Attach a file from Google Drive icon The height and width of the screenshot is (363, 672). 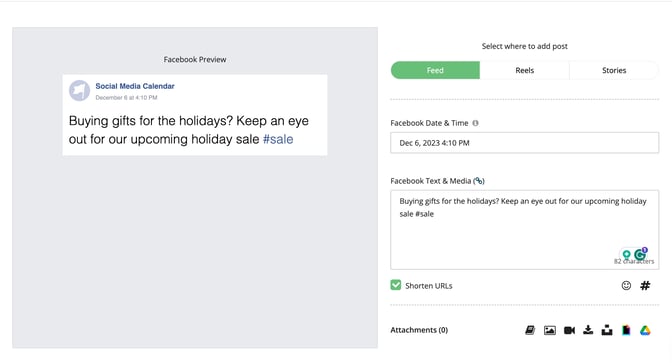[x=645, y=330]
